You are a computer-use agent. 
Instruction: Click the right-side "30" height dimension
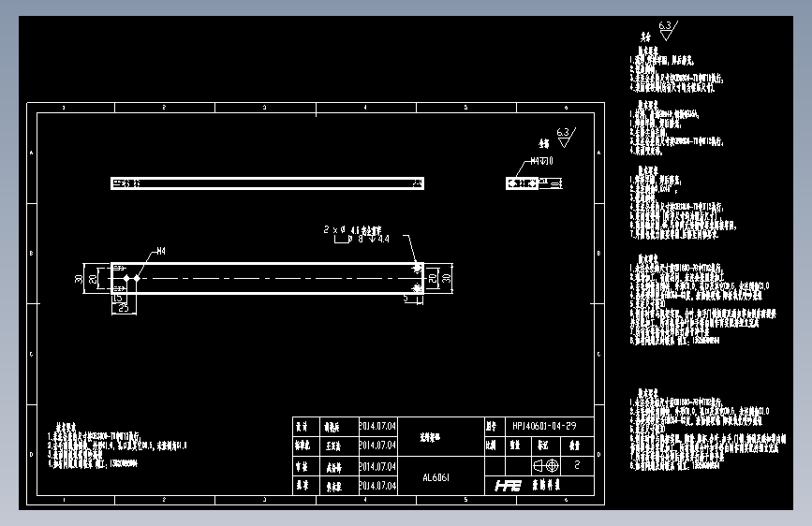click(446, 279)
